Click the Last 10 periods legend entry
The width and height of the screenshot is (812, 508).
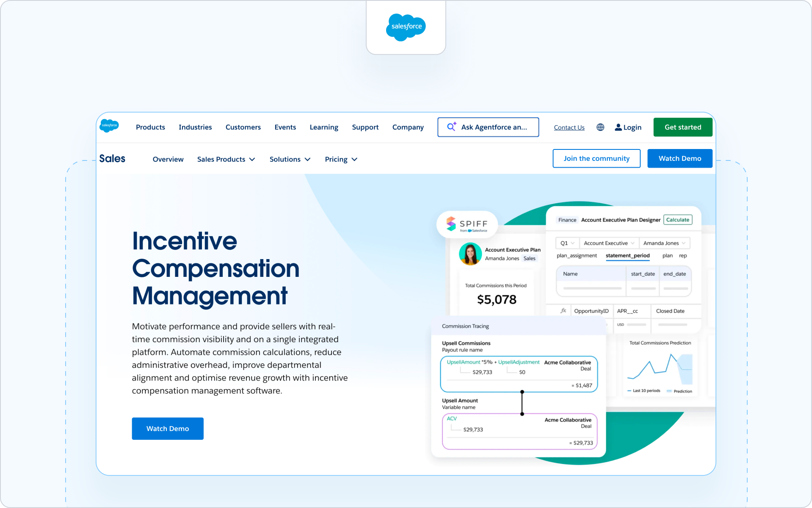tap(644, 391)
